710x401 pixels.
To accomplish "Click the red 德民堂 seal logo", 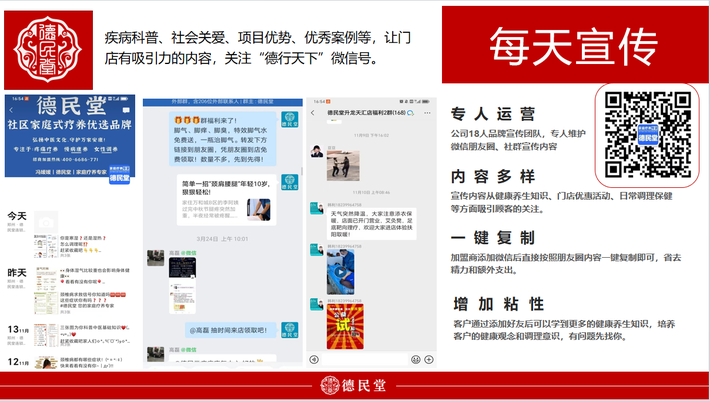I will pyautogui.click(x=48, y=50).
